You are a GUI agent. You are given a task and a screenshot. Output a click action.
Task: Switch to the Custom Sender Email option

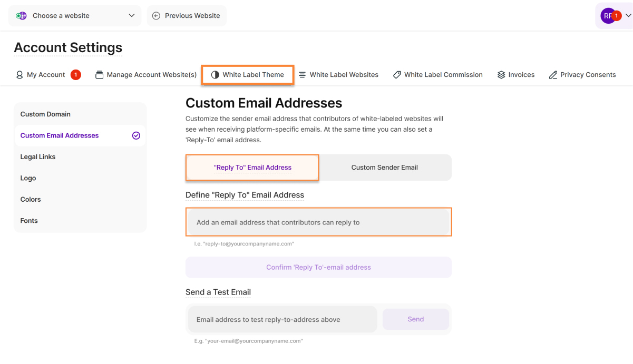pyautogui.click(x=385, y=168)
